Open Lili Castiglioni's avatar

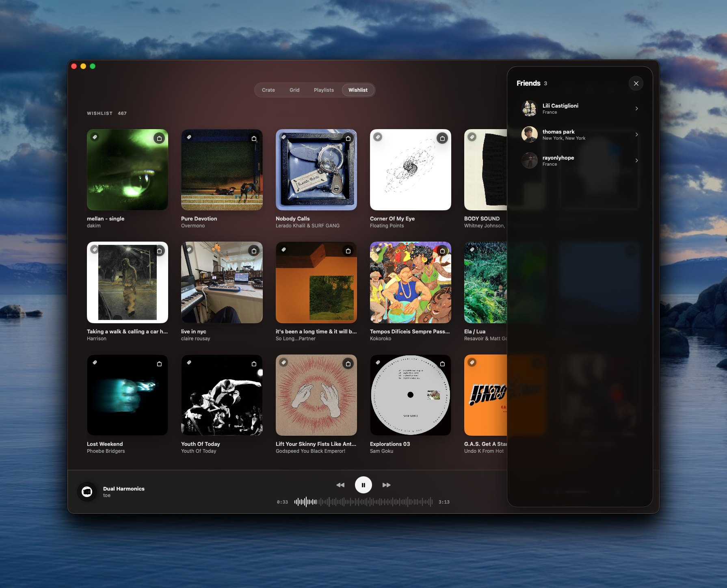point(530,108)
